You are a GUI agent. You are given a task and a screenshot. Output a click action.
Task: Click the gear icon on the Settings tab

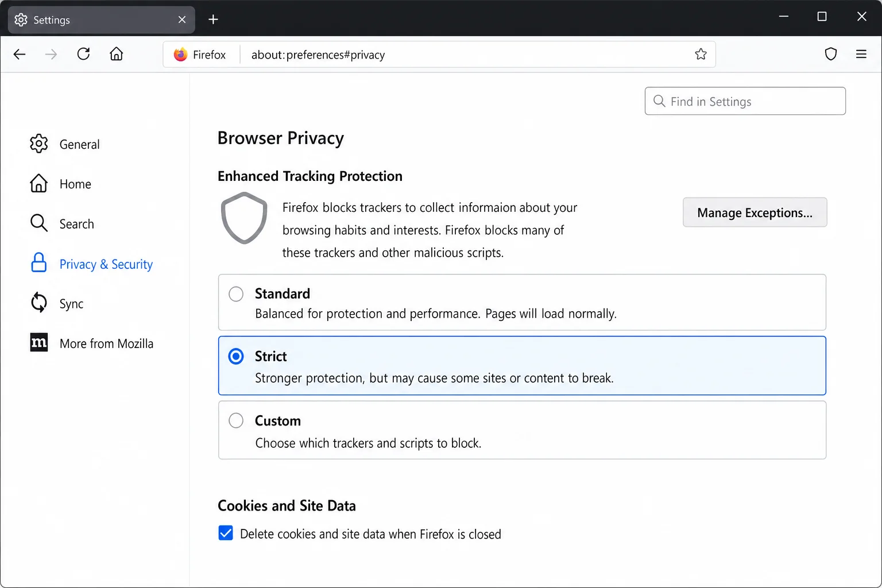[21, 20]
